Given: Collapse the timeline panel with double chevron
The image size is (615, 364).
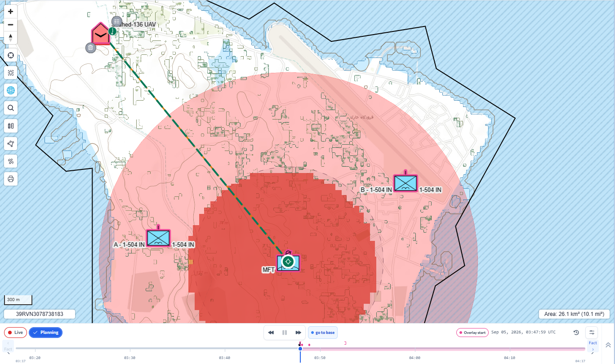Looking at the screenshot, I should pos(608,345).
